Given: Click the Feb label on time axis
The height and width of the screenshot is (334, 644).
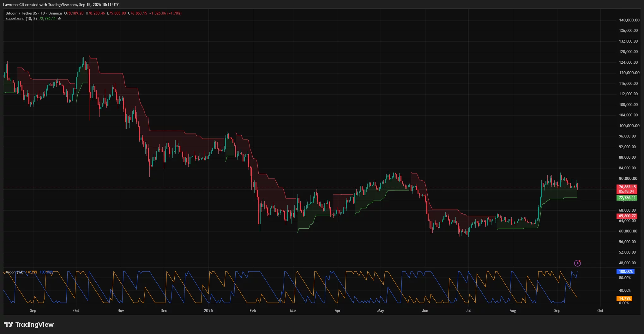Looking at the screenshot, I should [x=253, y=311].
